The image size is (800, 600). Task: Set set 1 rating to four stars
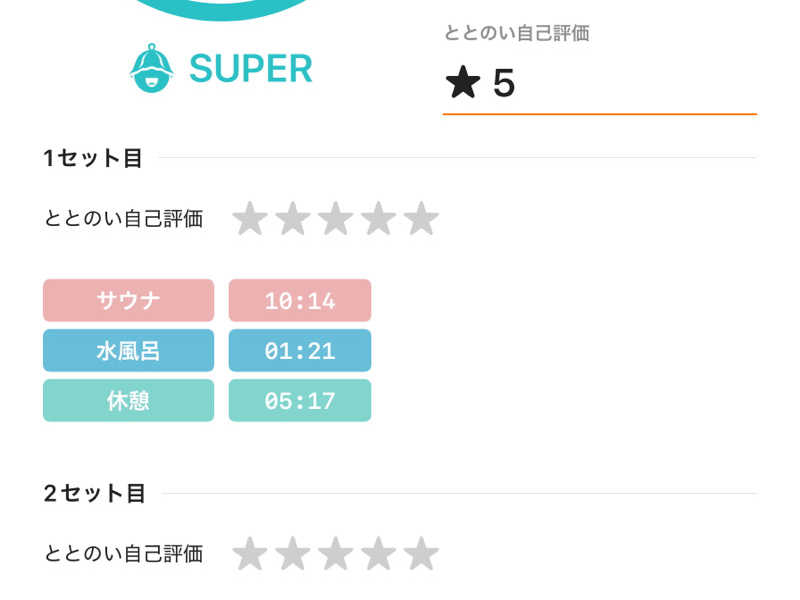tap(378, 218)
